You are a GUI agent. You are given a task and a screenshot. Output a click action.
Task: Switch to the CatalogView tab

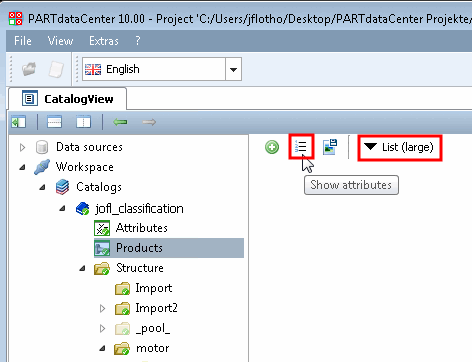[x=68, y=99]
